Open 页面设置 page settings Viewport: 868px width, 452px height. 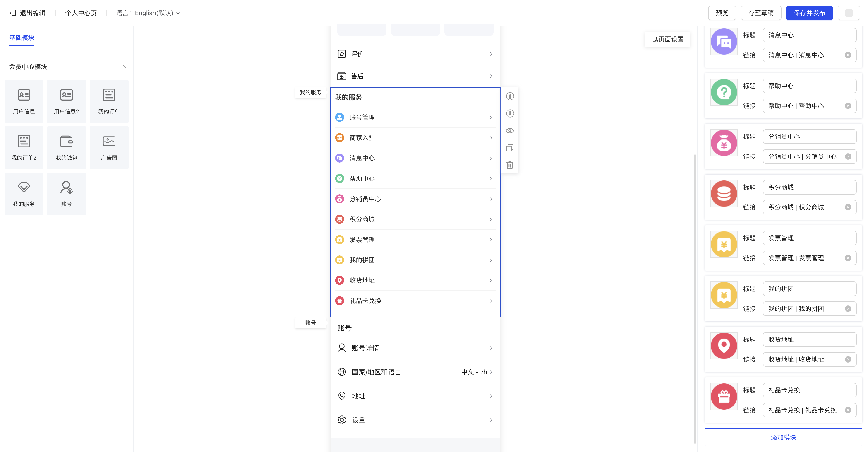tap(667, 39)
